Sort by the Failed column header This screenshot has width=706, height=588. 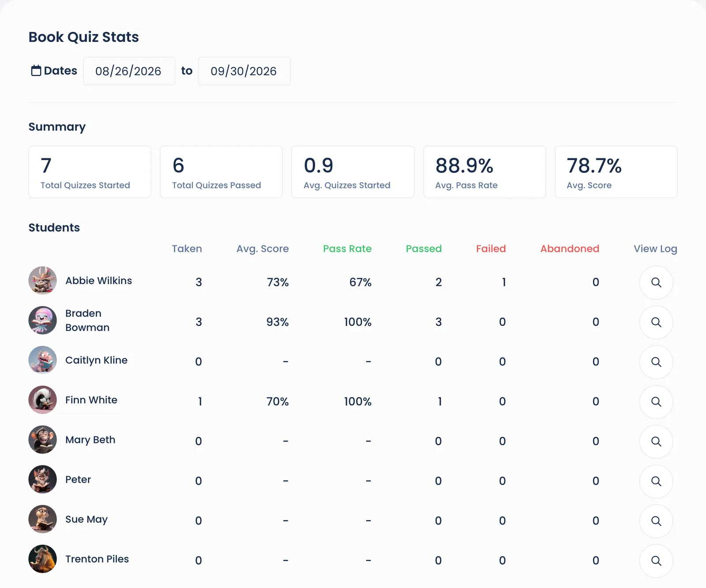pyautogui.click(x=491, y=249)
